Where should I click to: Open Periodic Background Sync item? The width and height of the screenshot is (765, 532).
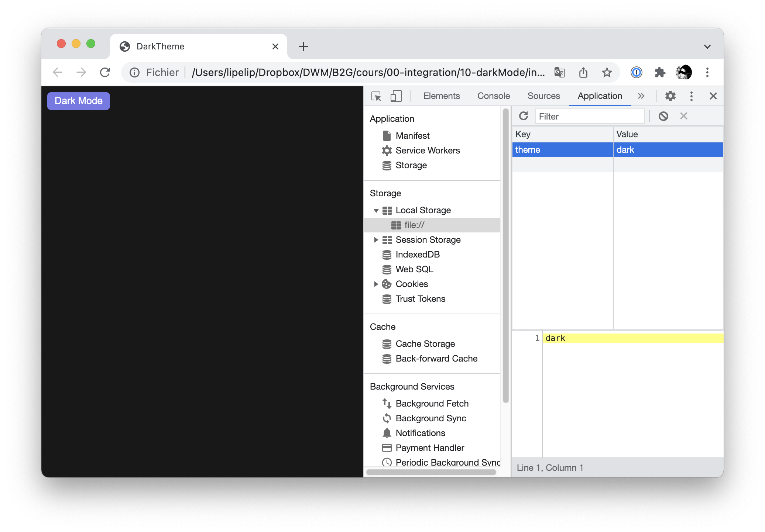pyautogui.click(x=447, y=462)
